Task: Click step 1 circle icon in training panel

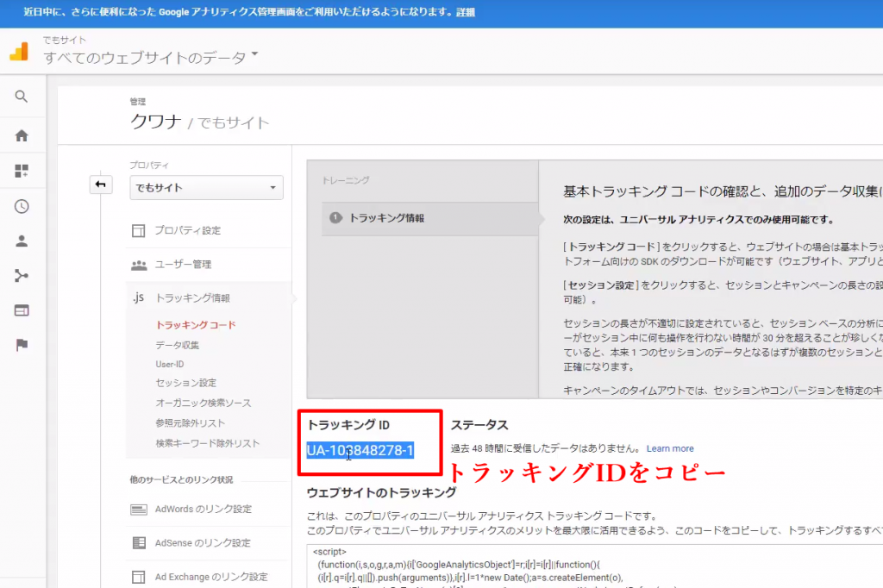Action: [x=335, y=218]
